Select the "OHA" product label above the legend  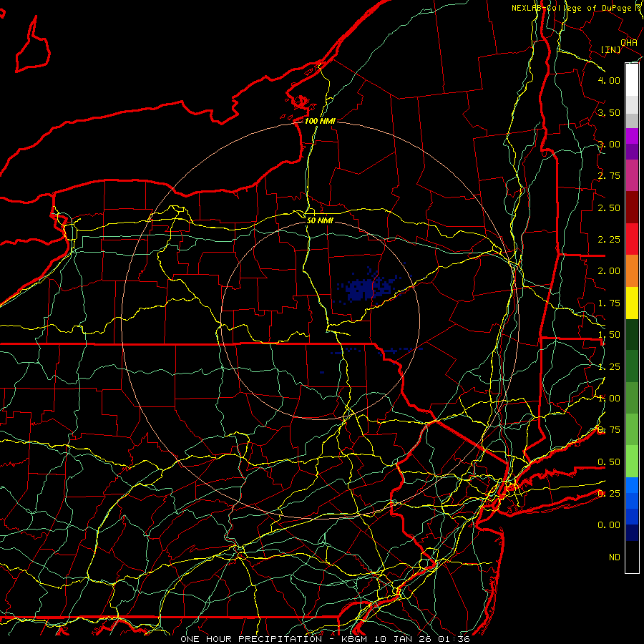[628, 42]
